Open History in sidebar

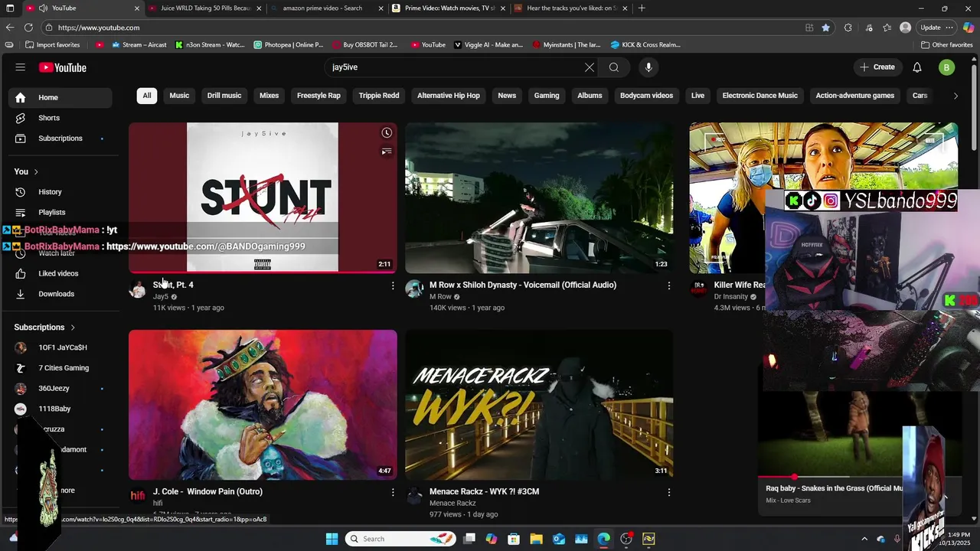coord(60,192)
